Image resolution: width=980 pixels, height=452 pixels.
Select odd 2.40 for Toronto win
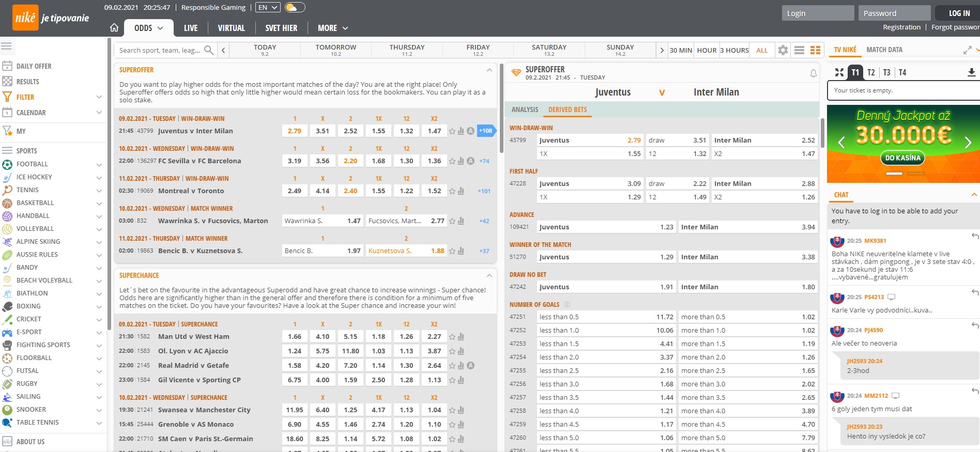(350, 191)
